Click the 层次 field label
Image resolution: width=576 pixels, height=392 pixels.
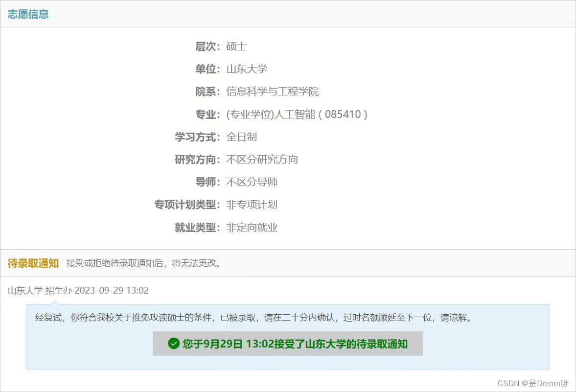(x=207, y=46)
